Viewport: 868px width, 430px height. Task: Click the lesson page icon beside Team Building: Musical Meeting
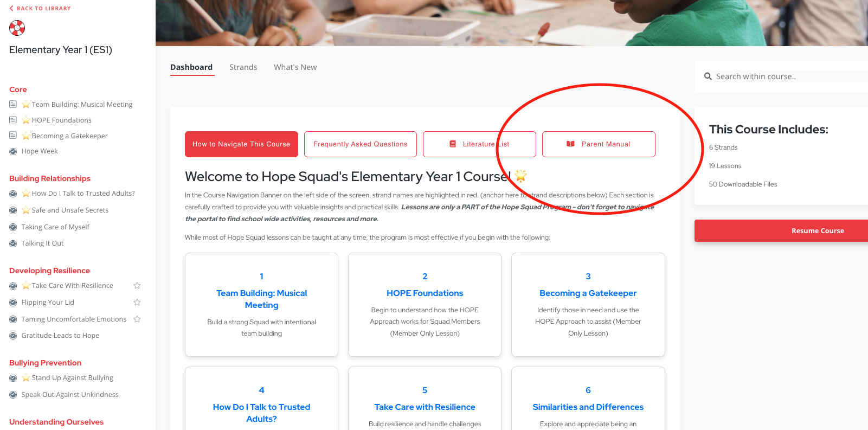[x=13, y=104]
